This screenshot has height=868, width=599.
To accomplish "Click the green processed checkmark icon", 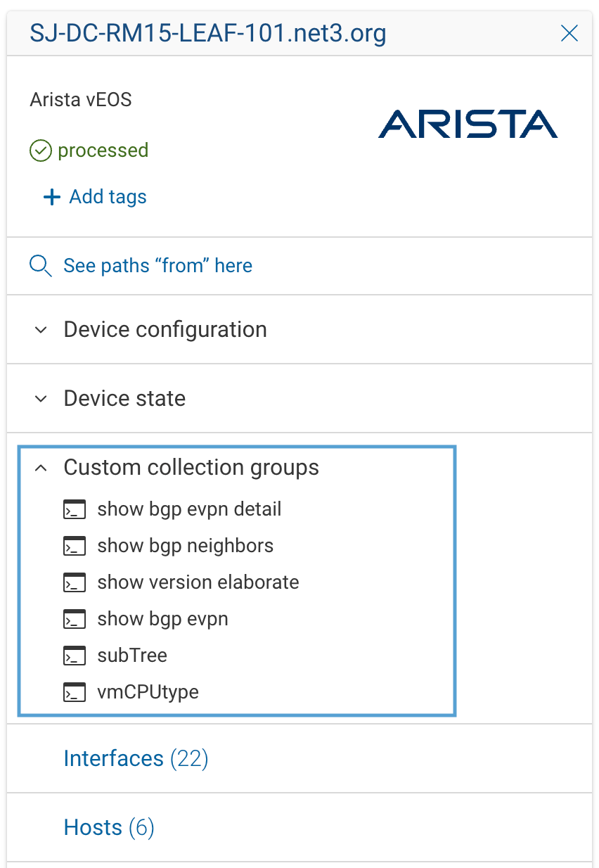I will tap(40, 150).
